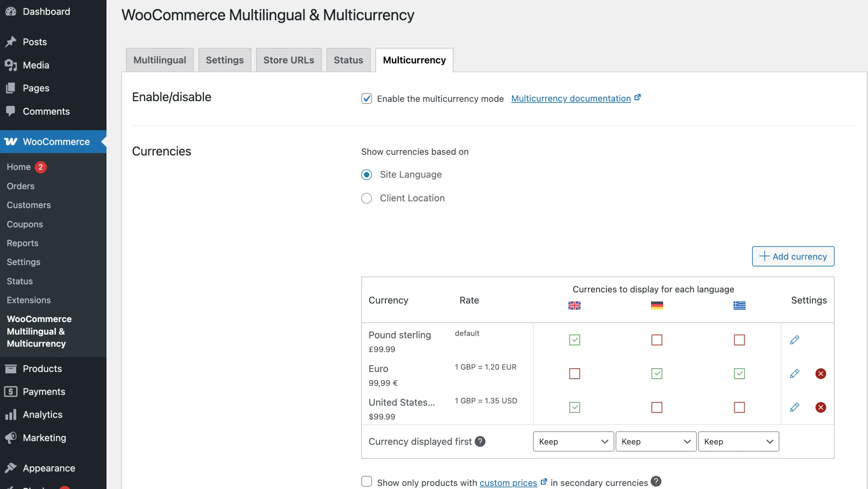Click the Media library icon

tap(11, 65)
